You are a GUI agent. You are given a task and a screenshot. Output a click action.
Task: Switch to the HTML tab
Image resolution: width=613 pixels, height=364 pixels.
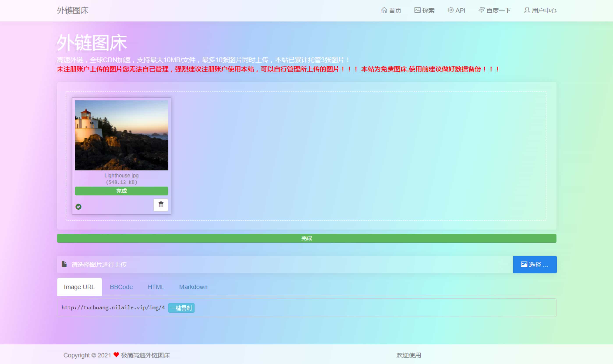tap(156, 287)
